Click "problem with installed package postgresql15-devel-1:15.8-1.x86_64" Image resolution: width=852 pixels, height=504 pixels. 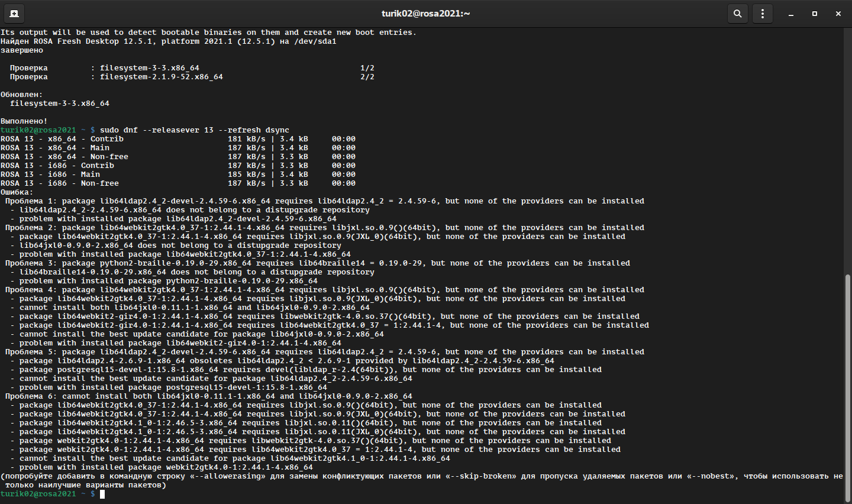click(x=173, y=387)
